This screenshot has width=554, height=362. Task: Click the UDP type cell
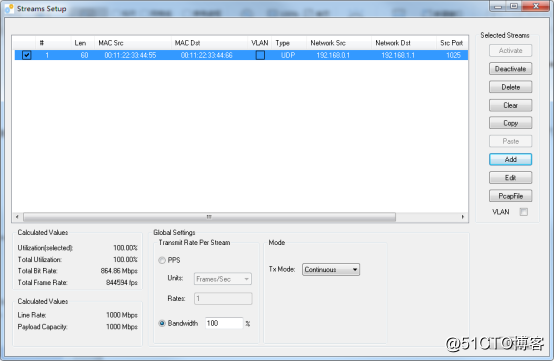(288, 55)
